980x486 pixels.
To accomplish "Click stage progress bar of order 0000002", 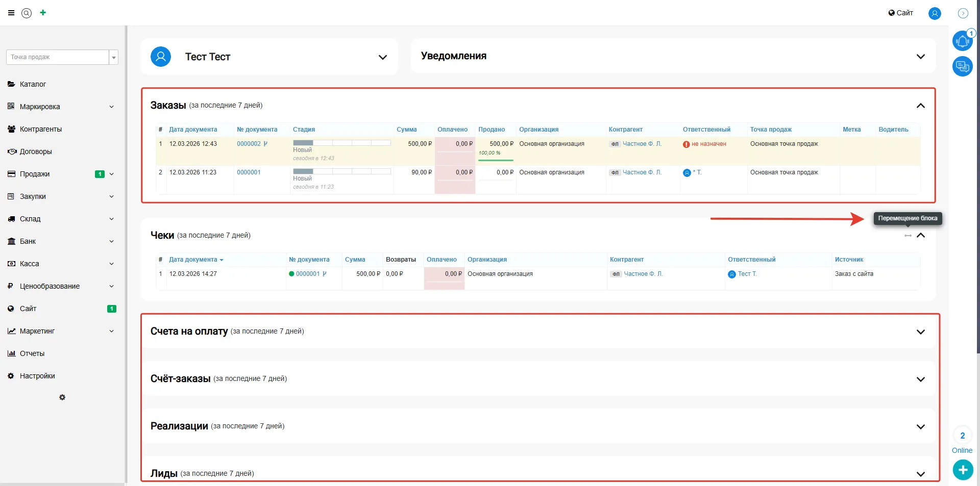I will (x=341, y=143).
